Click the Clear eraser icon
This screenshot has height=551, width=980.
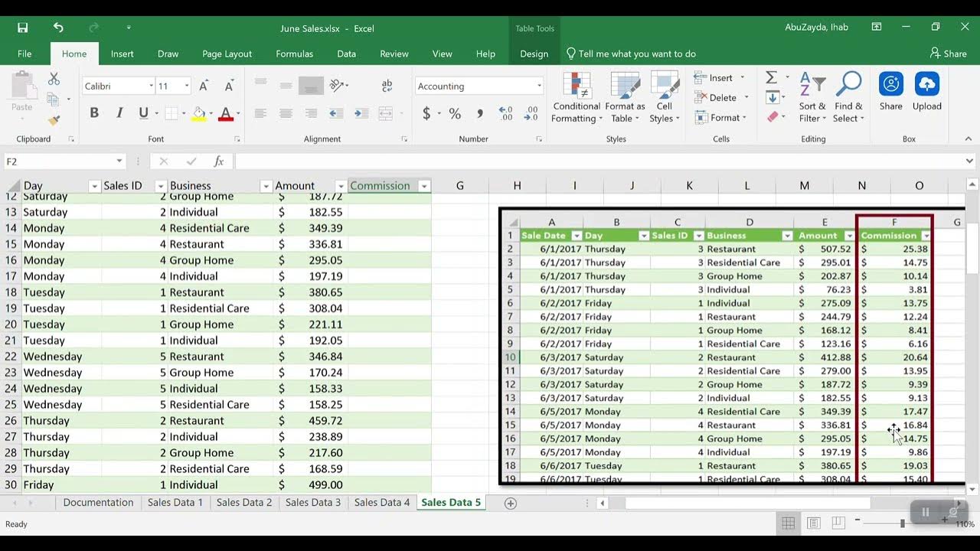pos(772,117)
